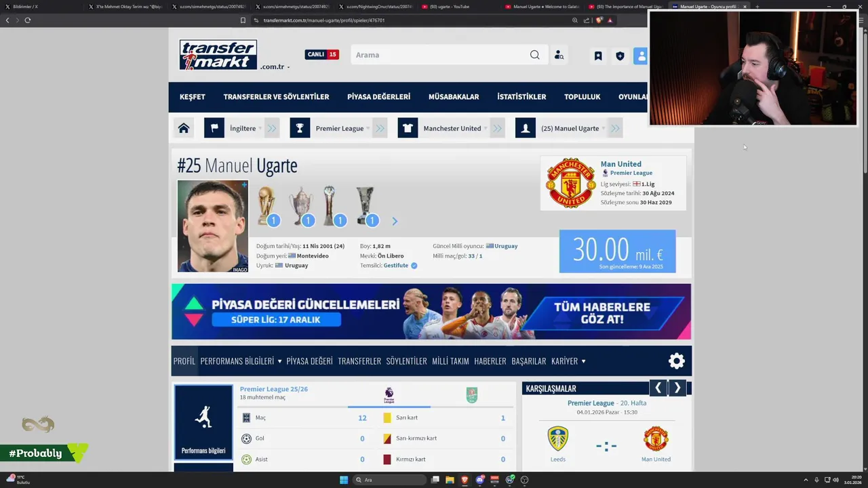Select the MİLLİ TAKIM tab
The width and height of the screenshot is (868, 488).
click(450, 361)
